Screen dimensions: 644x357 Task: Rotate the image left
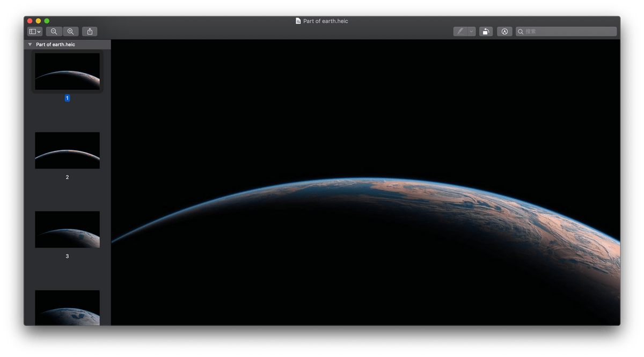coord(486,32)
